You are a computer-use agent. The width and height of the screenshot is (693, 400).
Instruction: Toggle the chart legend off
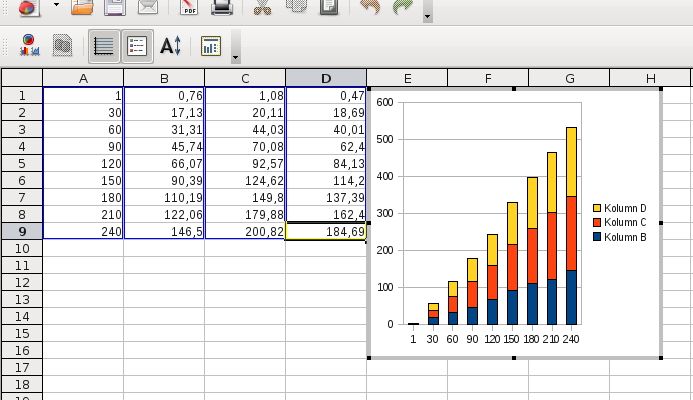tap(137, 46)
